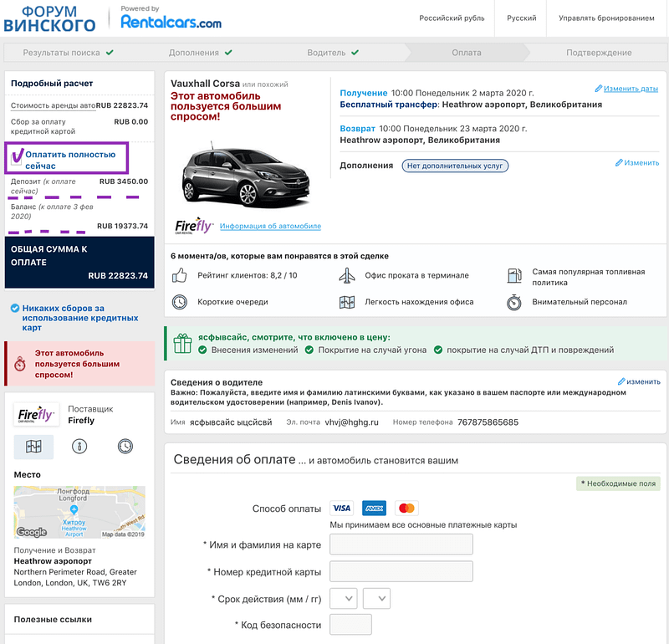
Task: Click the cardholder name input field
Action: pyautogui.click(x=401, y=544)
